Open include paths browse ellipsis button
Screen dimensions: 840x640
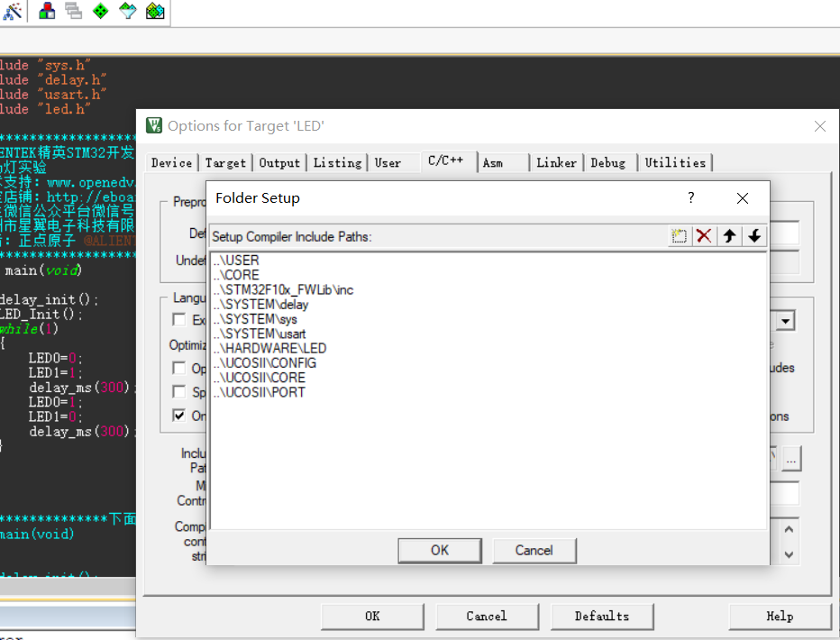pyautogui.click(x=791, y=460)
